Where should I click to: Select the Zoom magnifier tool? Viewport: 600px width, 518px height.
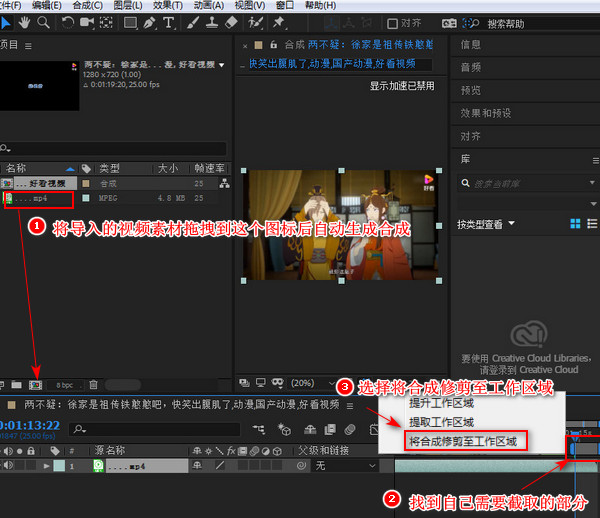[43, 23]
